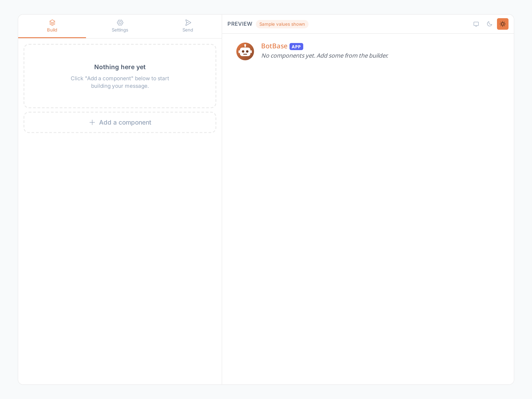Click Add a component button
This screenshot has width=532, height=399.
click(x=120, y=122)
